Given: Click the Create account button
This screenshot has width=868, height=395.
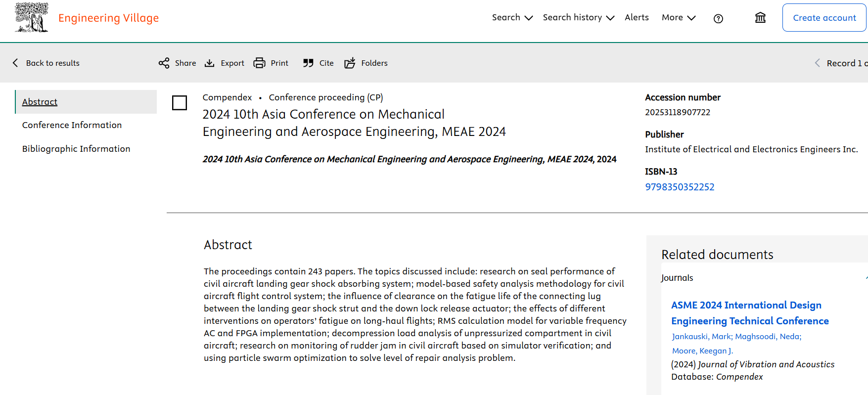Looking at the screenshot, I should (824, 18).
